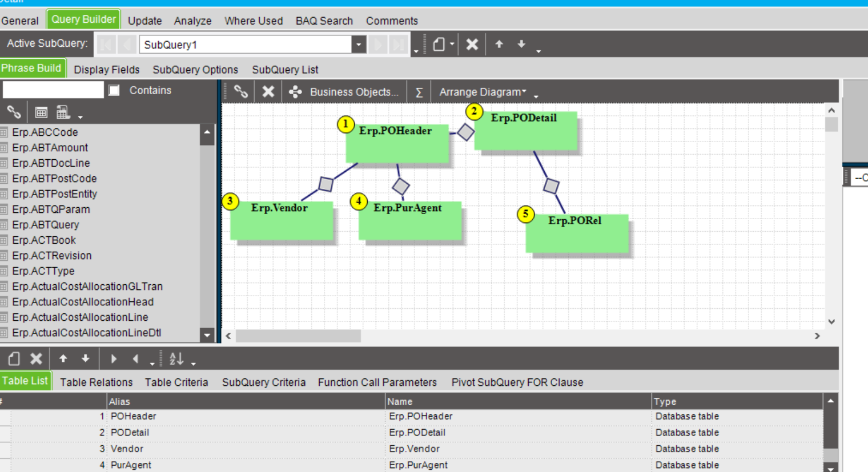Expand the overflow arrow beside the calculator table icon
Viewport: 868px width, 472px height.
pyautogui.click(x=81, y=117)
